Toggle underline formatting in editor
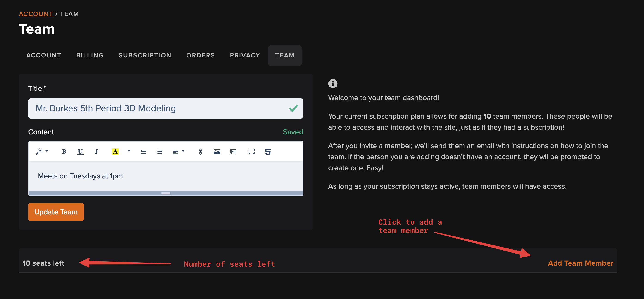This screenshot has width=644, height=299. (x=80, y=151)
